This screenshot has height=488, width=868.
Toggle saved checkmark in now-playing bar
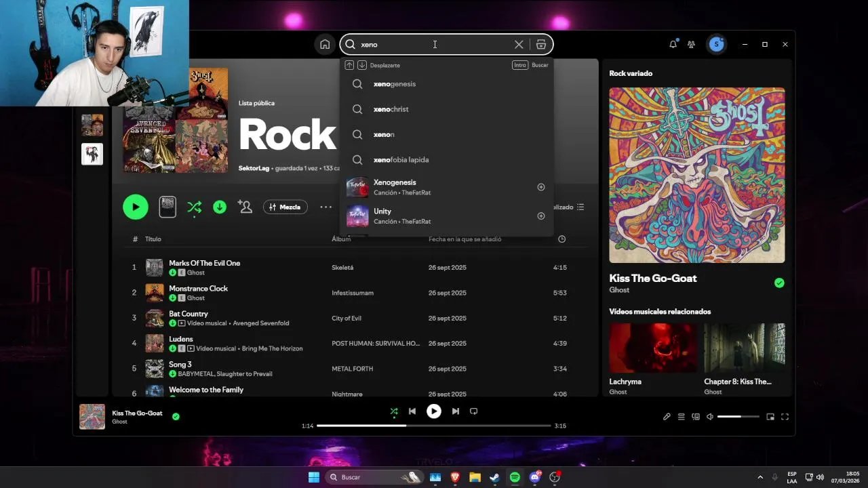coord(176,417)
